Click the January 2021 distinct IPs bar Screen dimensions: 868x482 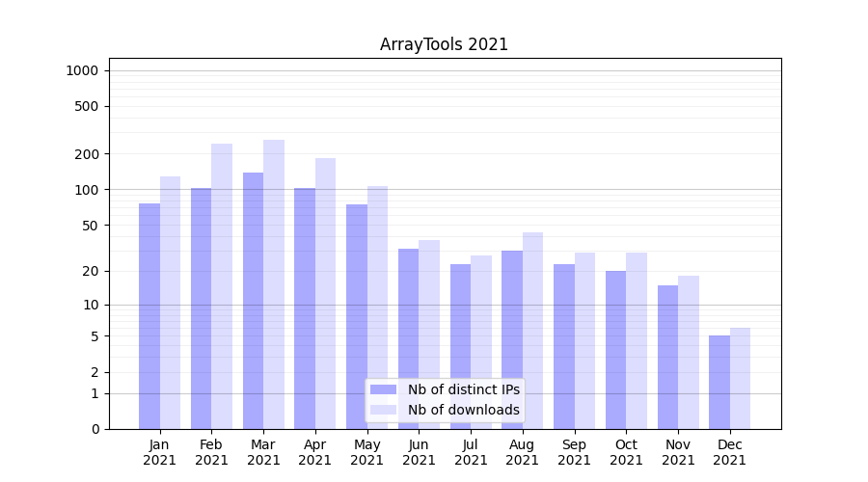(149, 316)
